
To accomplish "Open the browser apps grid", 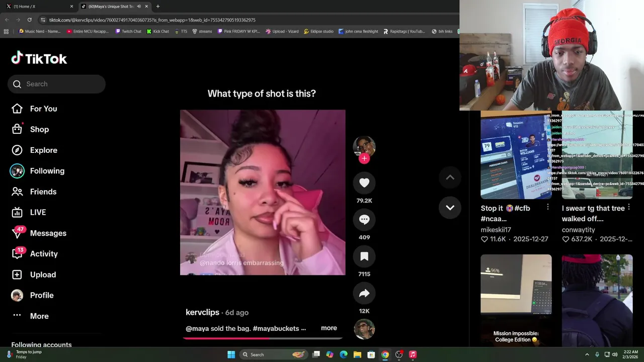I will (6, 31).
